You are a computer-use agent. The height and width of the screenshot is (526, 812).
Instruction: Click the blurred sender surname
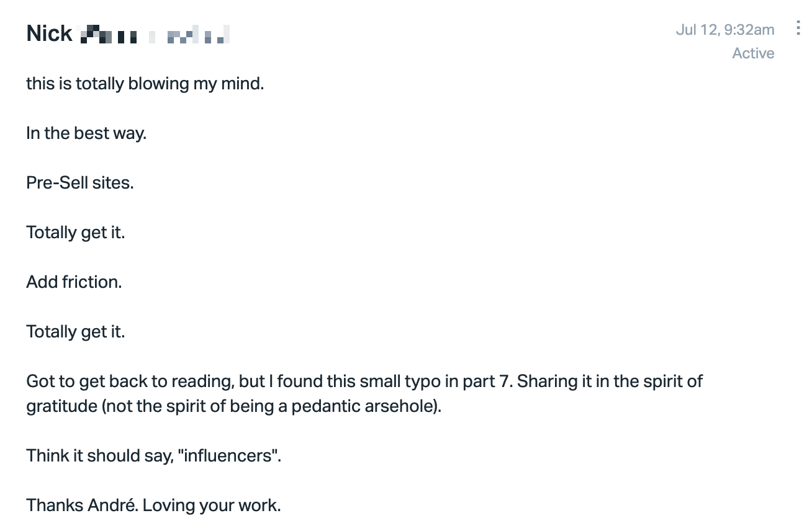155,34
